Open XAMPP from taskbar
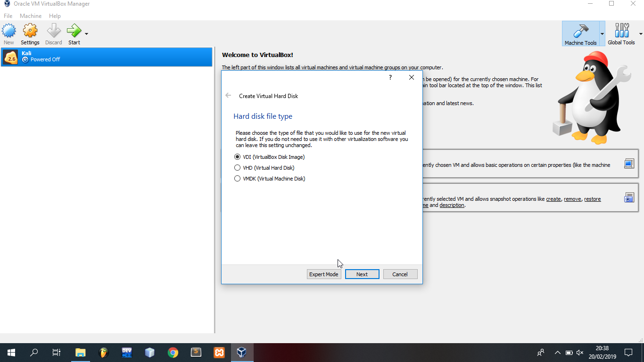The image size is (644, 362). 219,353
